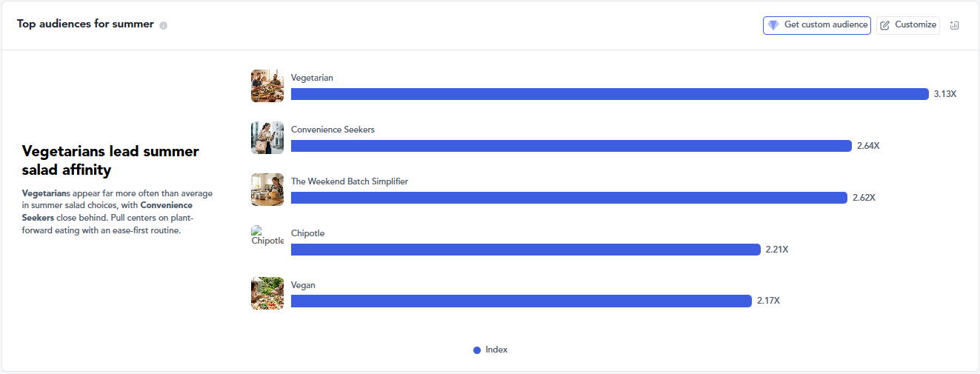The width and height of the screenshot is (980, 374).
Task: Toggle the Index legend dot
Action: tap(477, 350)
